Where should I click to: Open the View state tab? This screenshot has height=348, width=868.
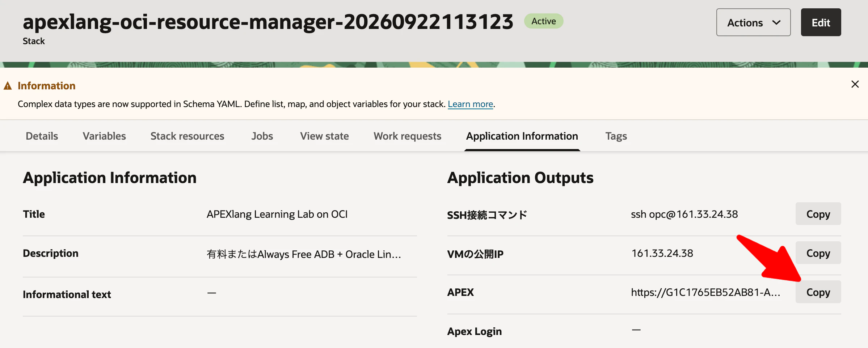coord(324,136)
